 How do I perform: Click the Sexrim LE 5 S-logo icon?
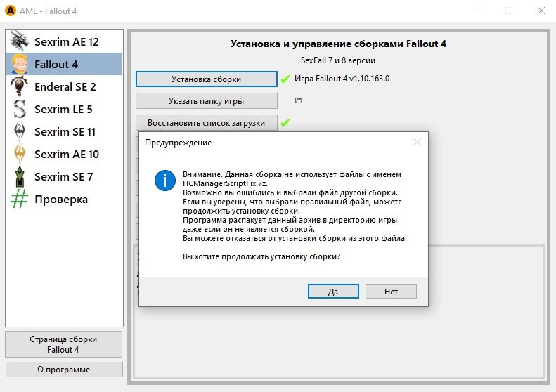(x=20, y=109)
